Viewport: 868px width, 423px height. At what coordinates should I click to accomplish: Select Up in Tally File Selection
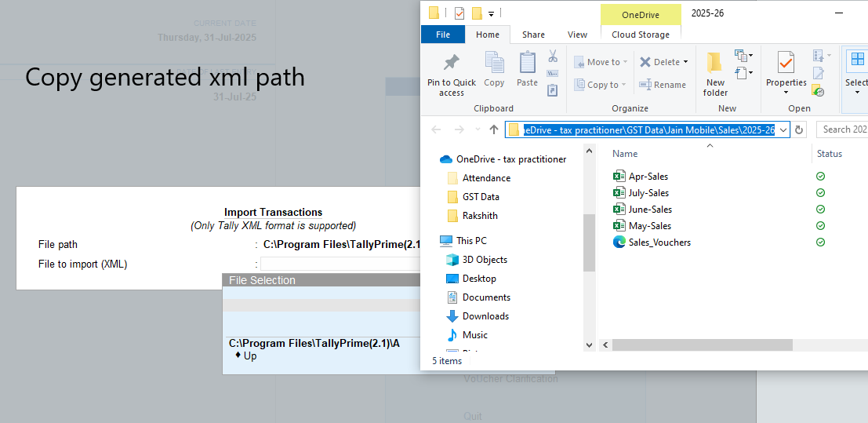249,356
